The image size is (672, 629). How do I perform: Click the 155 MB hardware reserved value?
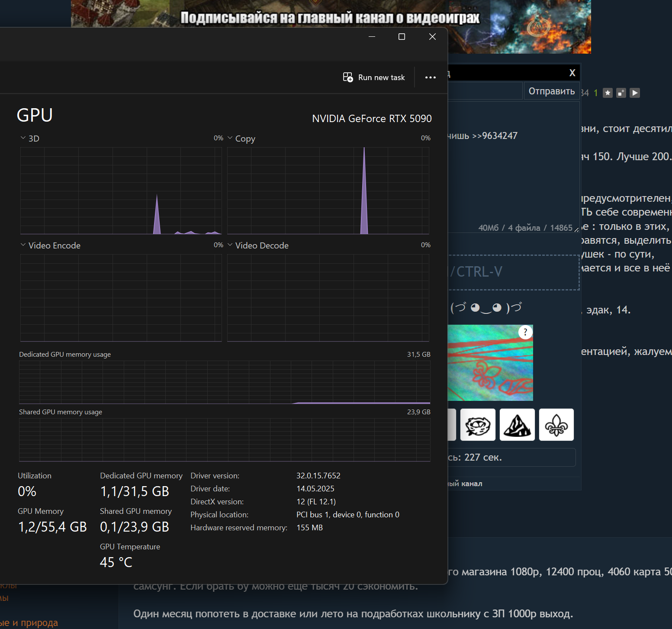point(309,528)
